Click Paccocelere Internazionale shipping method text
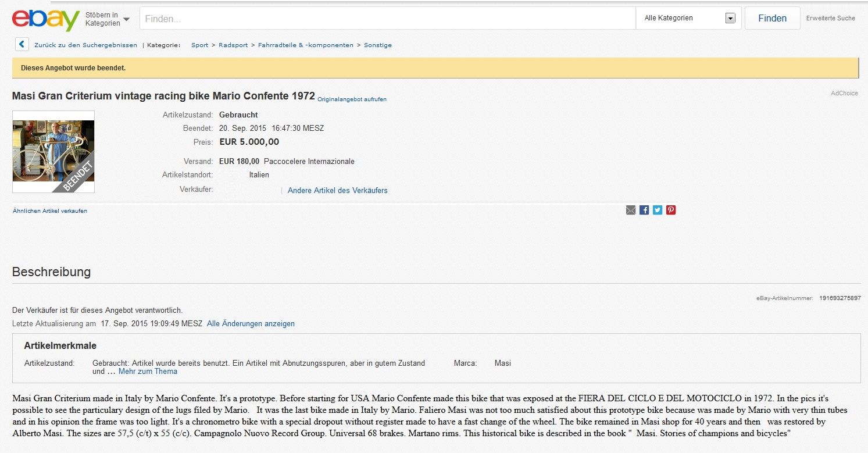The height and width of the screenshot is (453, 868). (309, 161)
